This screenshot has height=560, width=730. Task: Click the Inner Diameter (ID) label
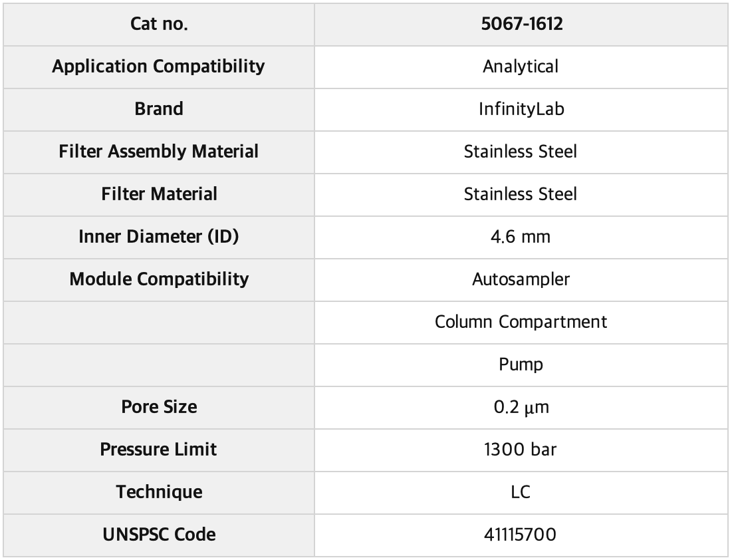pos(159,237)
